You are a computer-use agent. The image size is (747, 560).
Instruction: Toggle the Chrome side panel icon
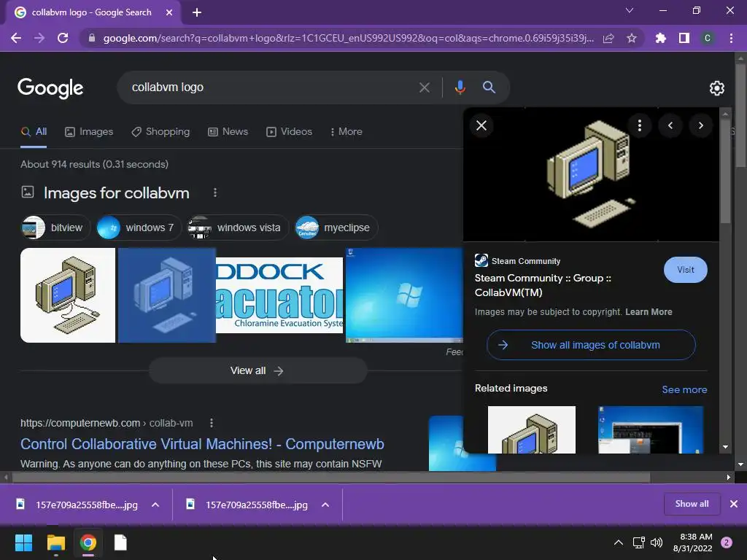pyautogui.click(x=684, y=38)
